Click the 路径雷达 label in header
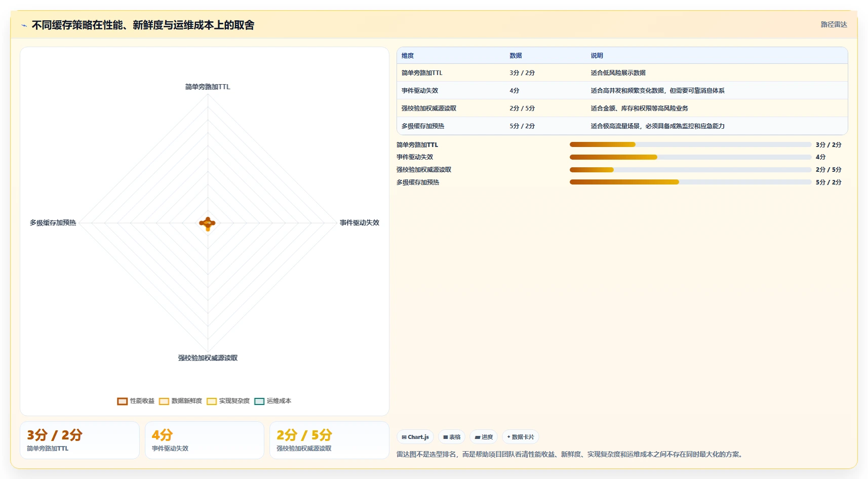Screen dimensions: 868x479 834,24
